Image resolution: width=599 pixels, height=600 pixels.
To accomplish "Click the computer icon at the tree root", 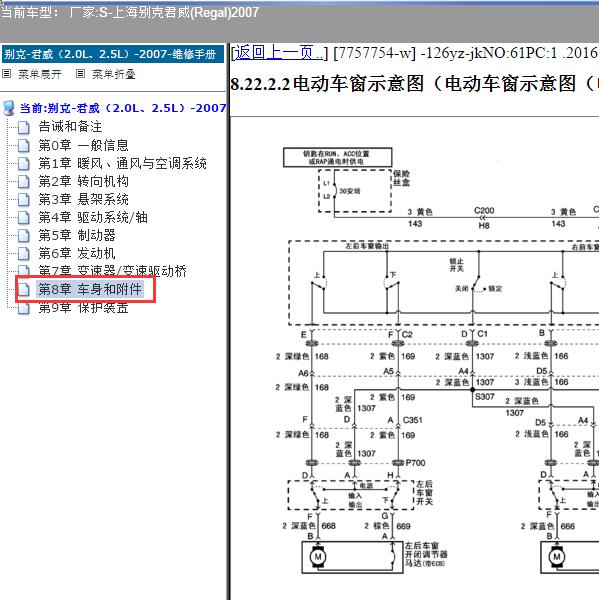I will point(9,108).
